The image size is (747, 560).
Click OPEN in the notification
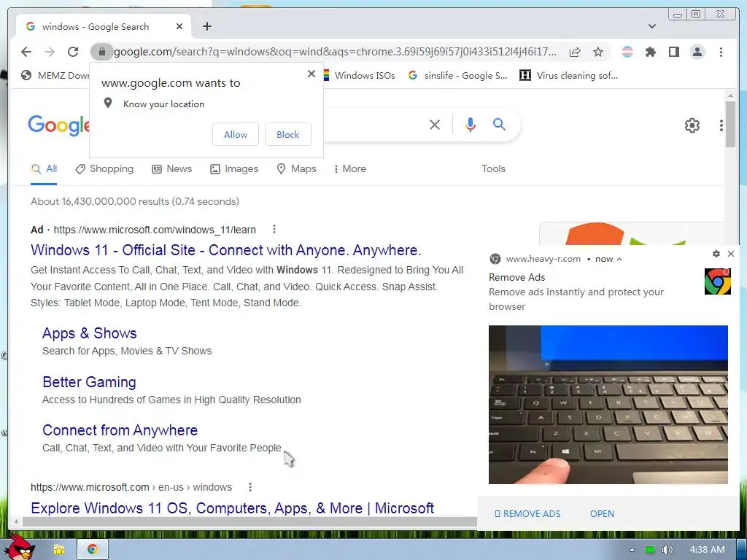pyautogui.click(x=602, y=514)
